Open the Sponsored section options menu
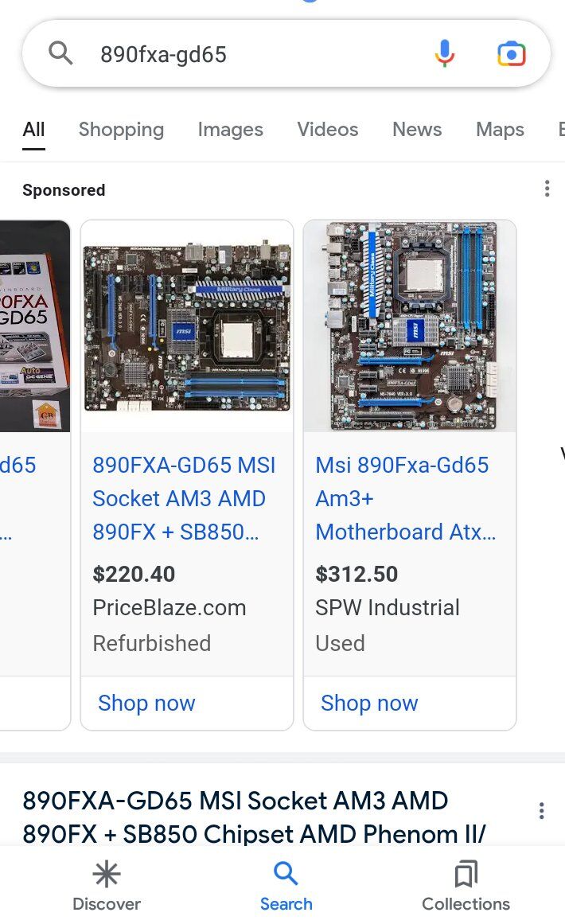Image resolution: width=565 pixels, height=924 pixels. [547, 189]
